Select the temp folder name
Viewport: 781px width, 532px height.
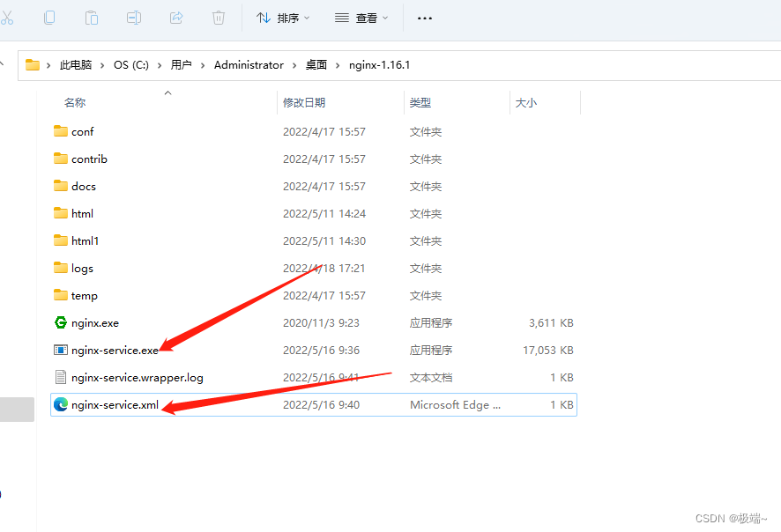84,296
